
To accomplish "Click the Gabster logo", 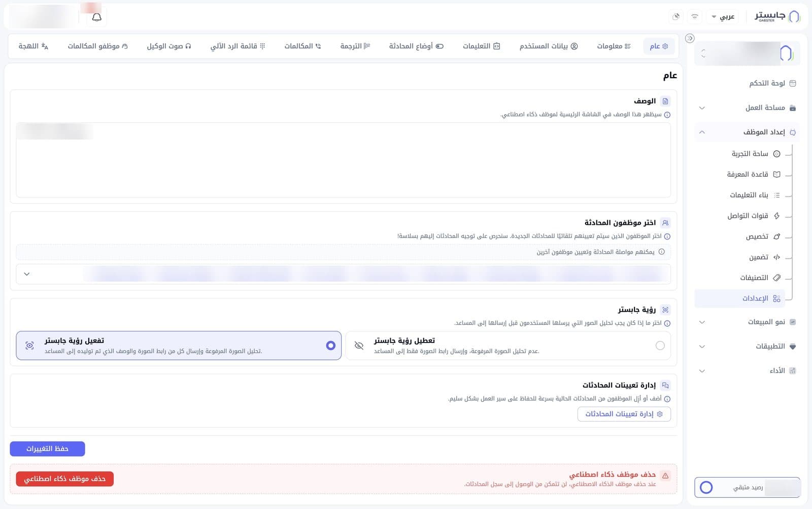I will (777, 16).
